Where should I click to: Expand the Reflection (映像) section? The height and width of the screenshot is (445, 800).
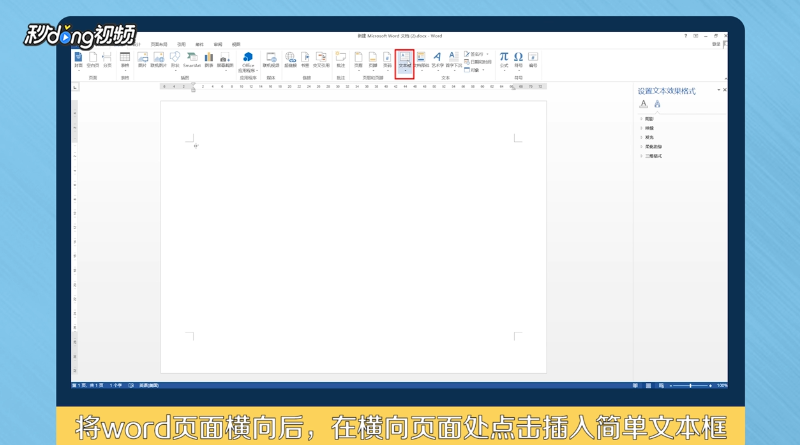coord(647,128)
